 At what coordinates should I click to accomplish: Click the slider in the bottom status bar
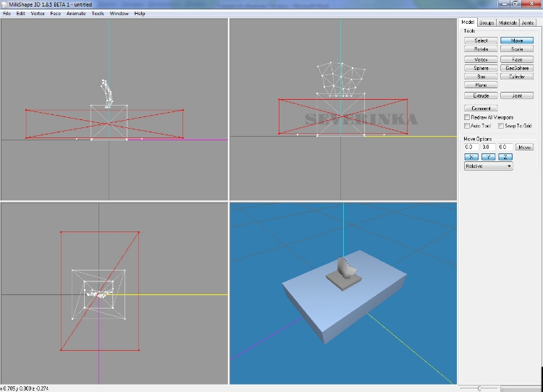(x=479, y=388)
